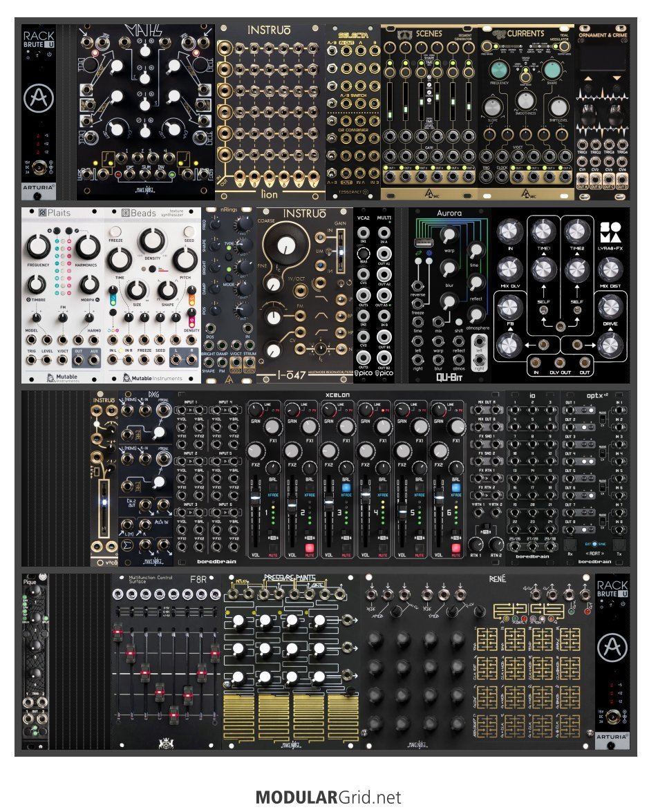Click the blue freeze snowflake icon on Aurora
The height and width of the screenshot is (812, 658).
coord(429,254)
